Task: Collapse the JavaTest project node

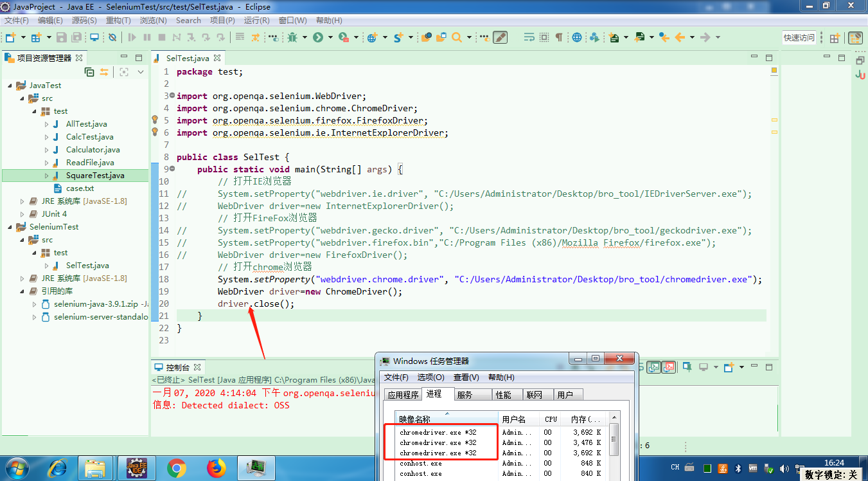Action: click(10, 86)
